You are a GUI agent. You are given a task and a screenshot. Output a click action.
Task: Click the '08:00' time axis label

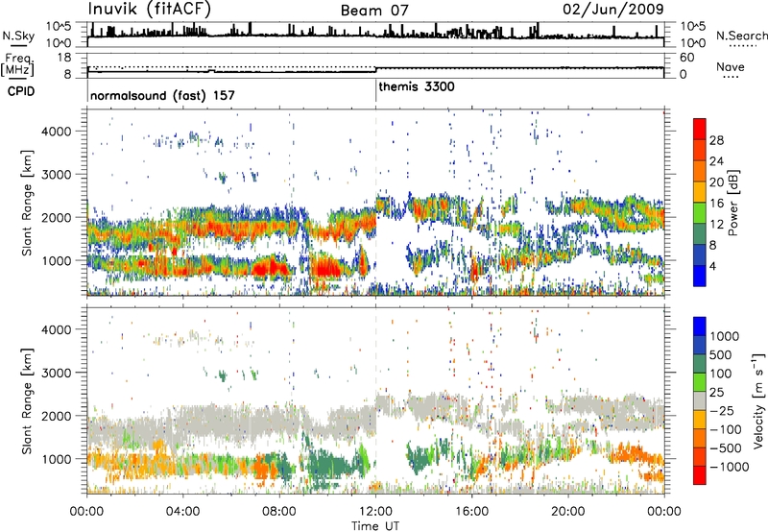click(279, 512)
